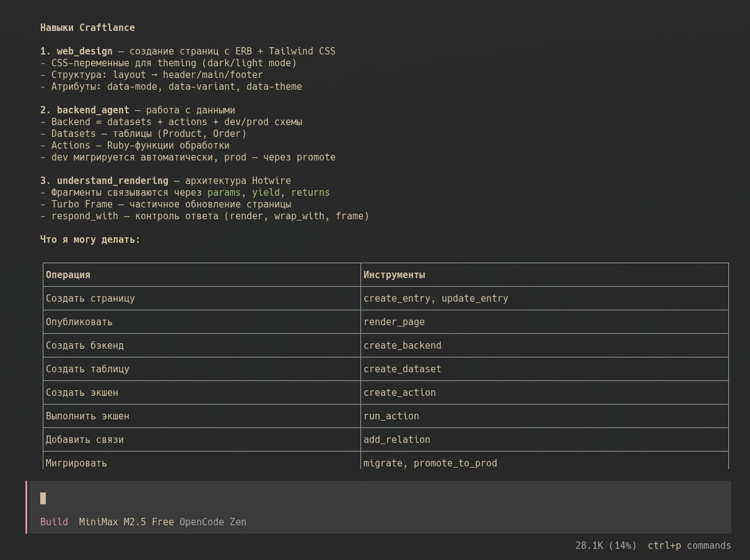750x560 pixels.
Task: Click the understand_rendering skill title
Action: [x=112, y=181]
